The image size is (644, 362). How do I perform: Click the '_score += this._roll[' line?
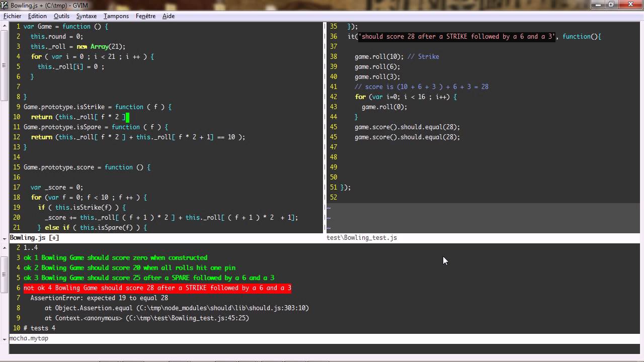(x=172, y=218)
